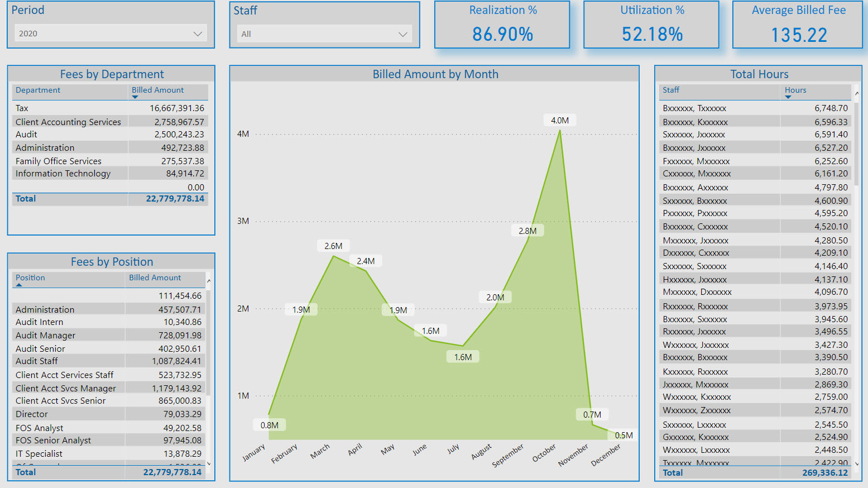Click the Fees by Position scrollbar thumb
Screen dimensions: 868x488
[x=209, y=341]
